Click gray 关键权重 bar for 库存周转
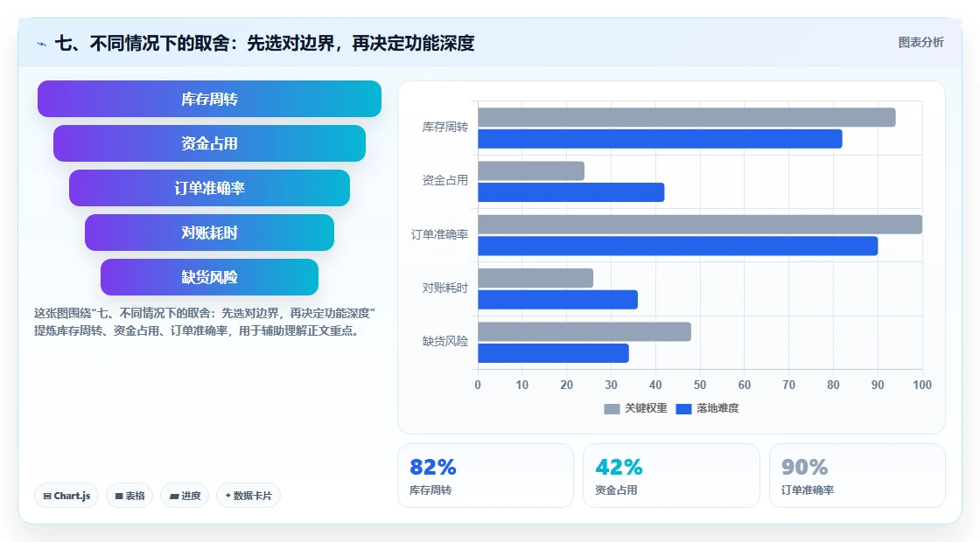The height and width of the screenshot is (542, 980). pyautogui.click(x=687, y=117)
